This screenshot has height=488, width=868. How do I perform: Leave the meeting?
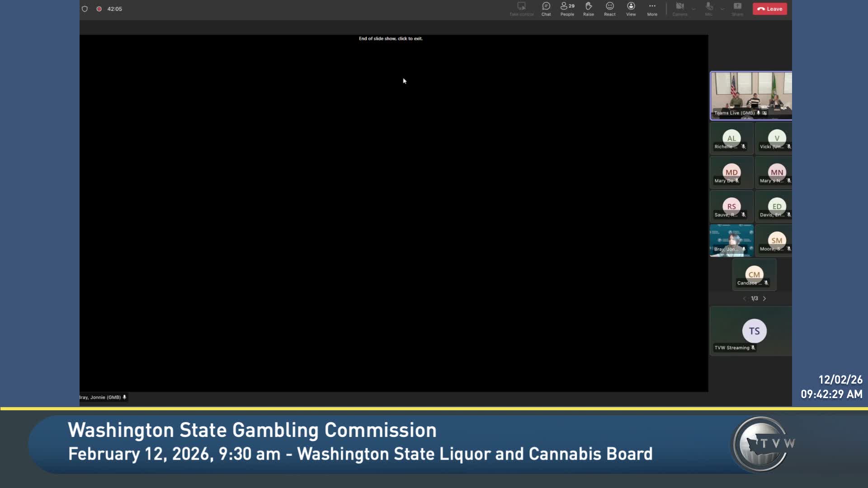pyautogui.click(x=770, y=9)
